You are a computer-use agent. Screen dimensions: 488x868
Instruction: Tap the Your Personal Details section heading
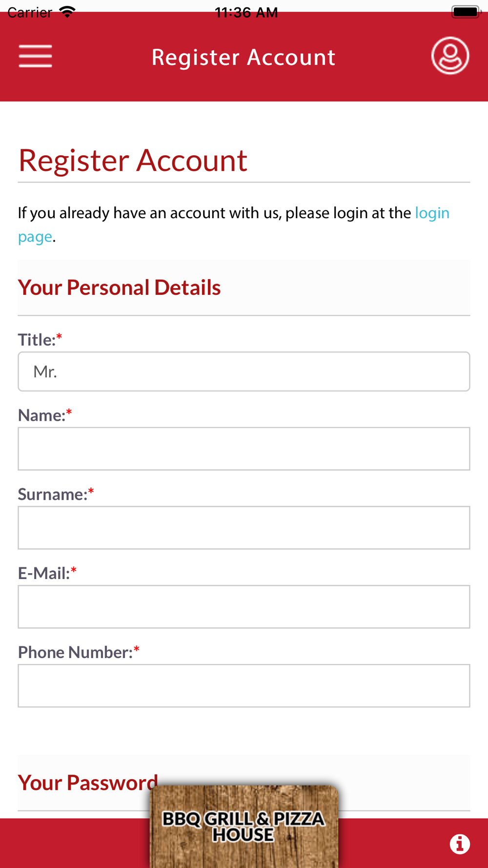click(x=120, y=288)
